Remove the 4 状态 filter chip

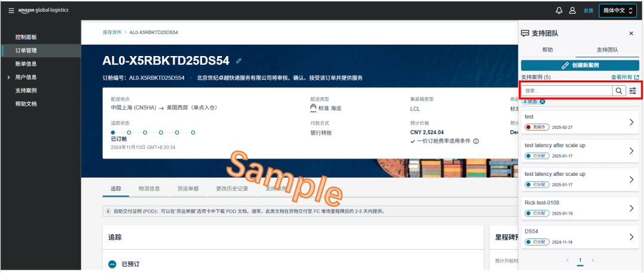pos(543,101)
